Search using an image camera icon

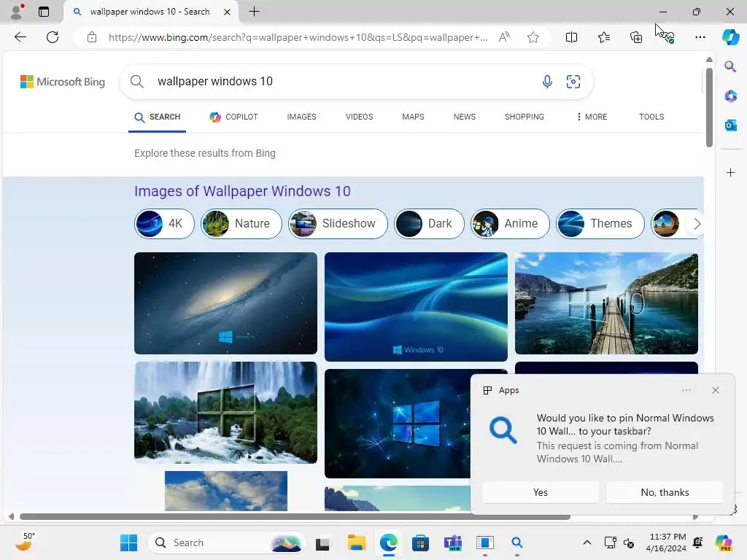click(x=573, y=82)
